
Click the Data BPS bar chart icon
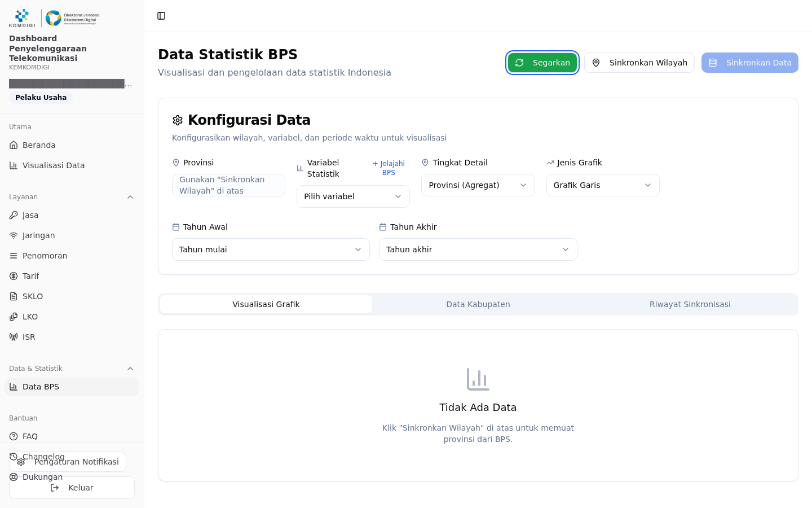[14, 387]
